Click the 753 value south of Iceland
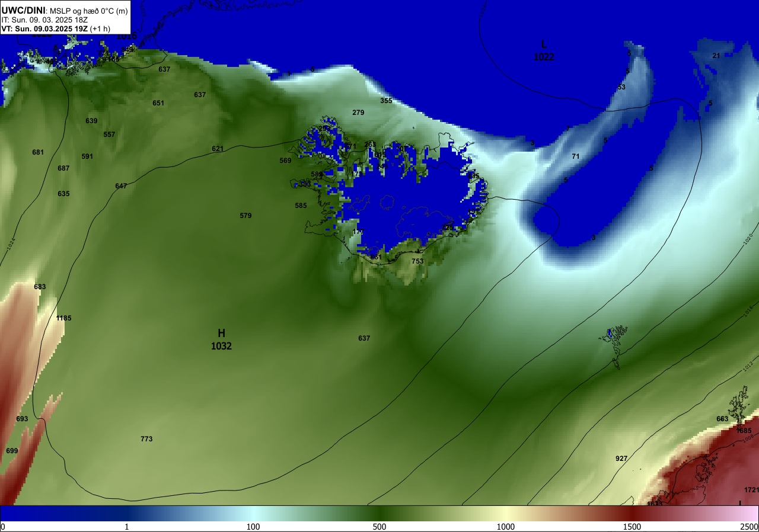The image size is (759, 532). [417, 261]
